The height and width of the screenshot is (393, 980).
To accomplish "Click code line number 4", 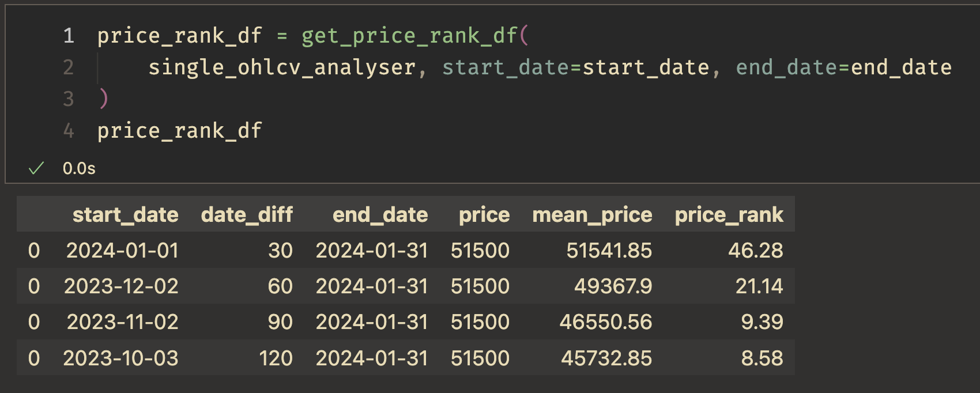I will point(69,131).
